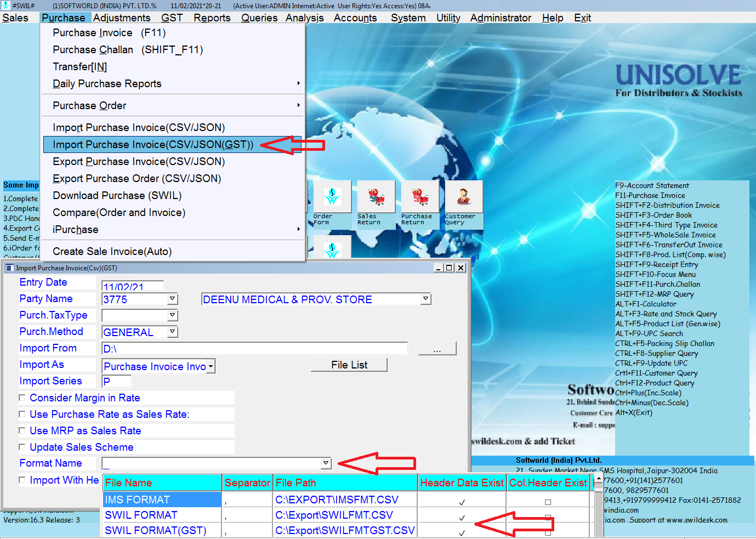Enable Use Purchase Rate as Sales Rate
Screen dimensions: 756x539
click(x=22, y=415)
